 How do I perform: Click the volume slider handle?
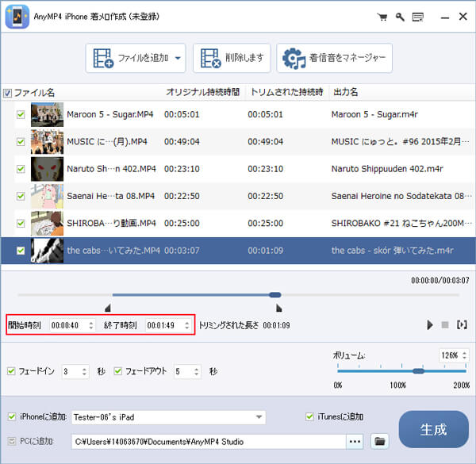418,371
